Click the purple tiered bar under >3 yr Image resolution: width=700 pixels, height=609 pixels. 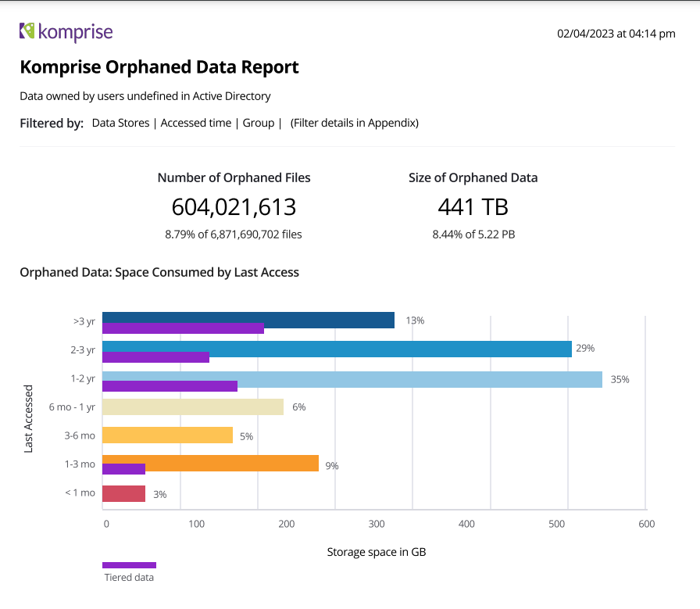pos(183,328)
